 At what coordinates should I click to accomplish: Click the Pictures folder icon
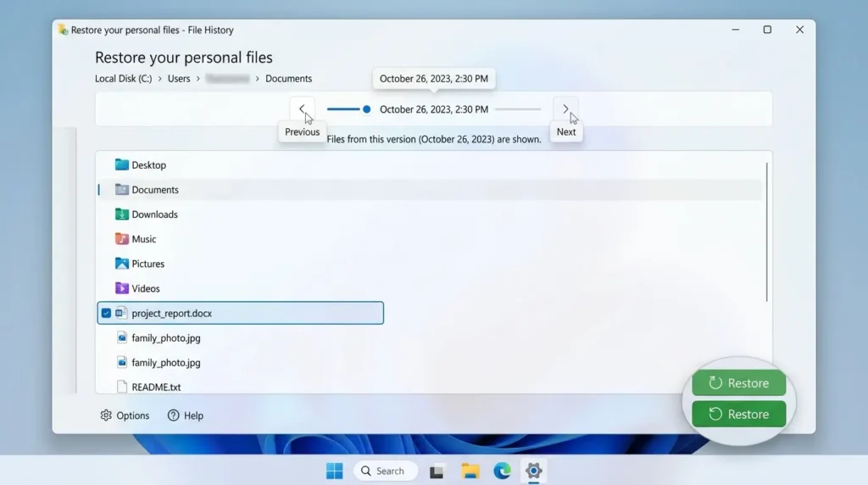coord(122,264)
